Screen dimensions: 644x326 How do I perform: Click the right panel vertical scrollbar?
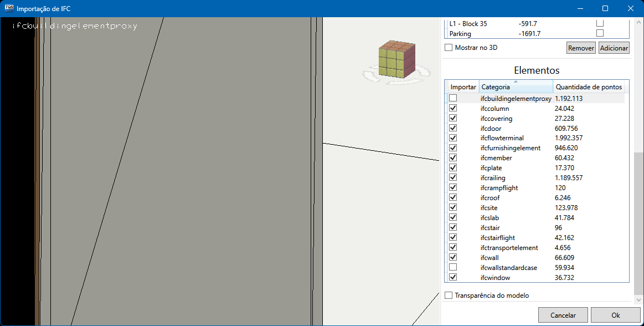pos(638,222)
